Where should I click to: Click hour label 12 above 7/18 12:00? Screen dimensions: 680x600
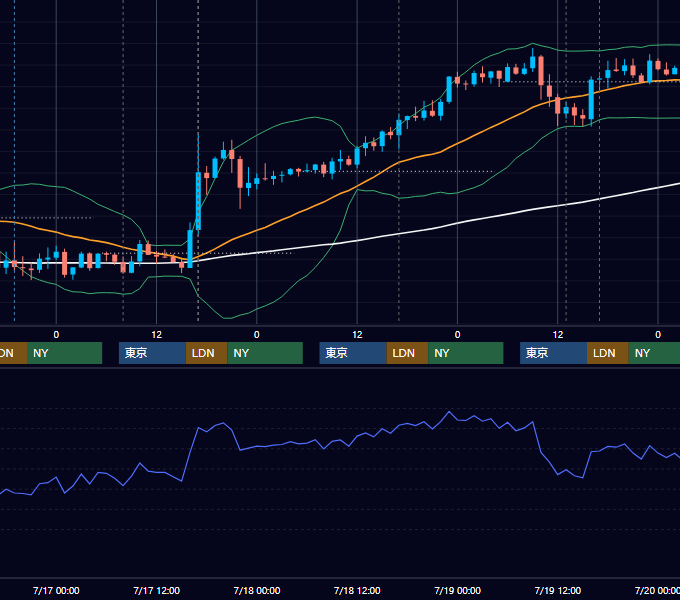tap(357, 335)
